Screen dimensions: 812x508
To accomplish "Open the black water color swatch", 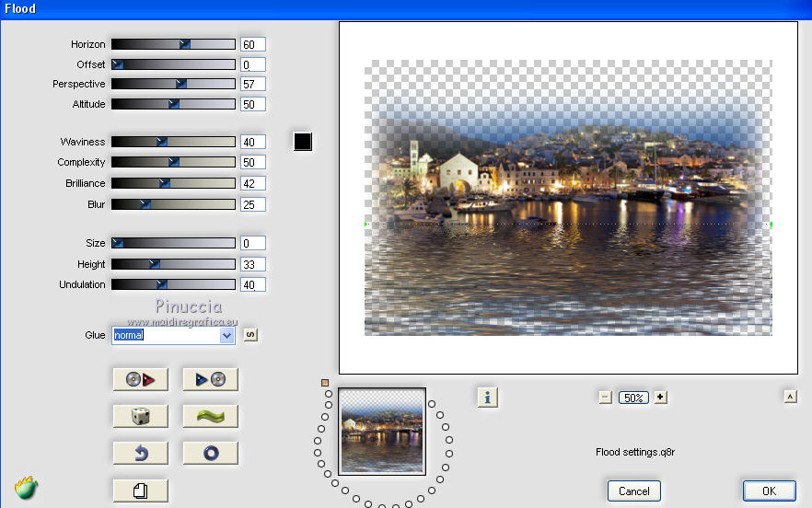I will coord(302,142).
